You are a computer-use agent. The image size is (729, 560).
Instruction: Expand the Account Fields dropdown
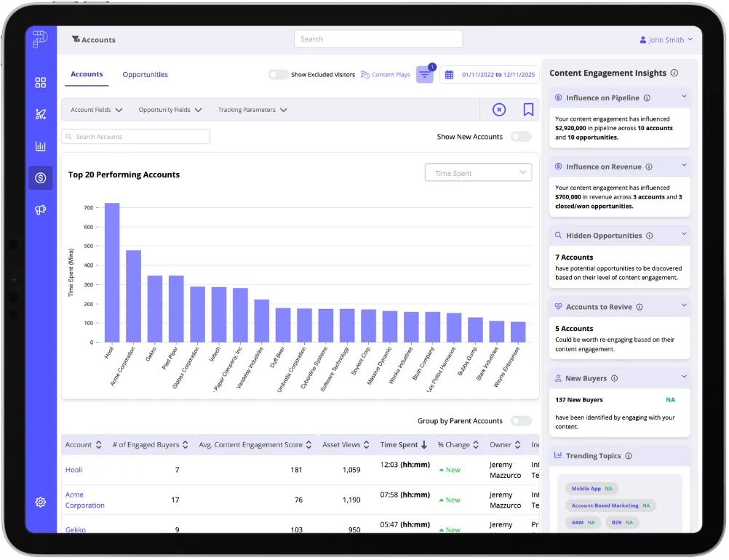(x=96, y=110)
